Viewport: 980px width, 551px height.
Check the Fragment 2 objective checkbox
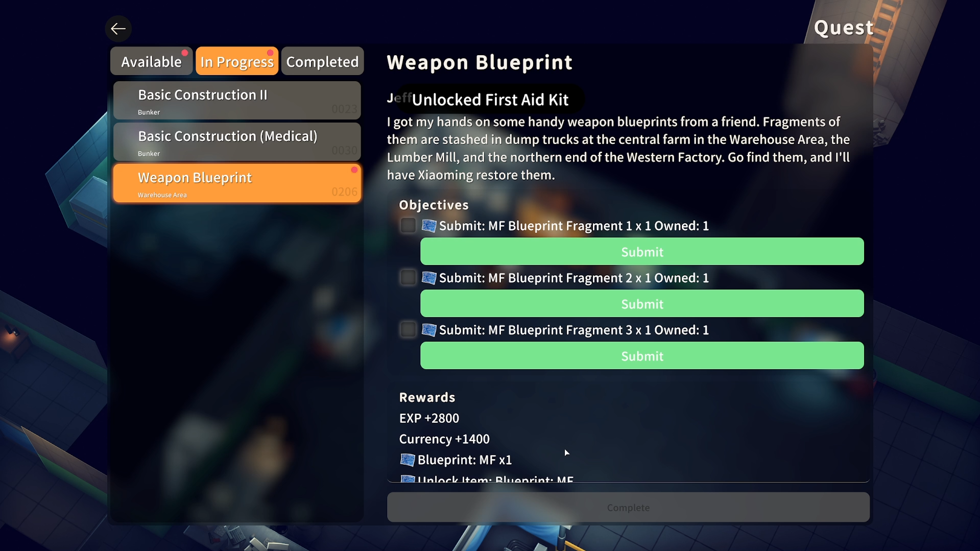click(x=408, y=277)
